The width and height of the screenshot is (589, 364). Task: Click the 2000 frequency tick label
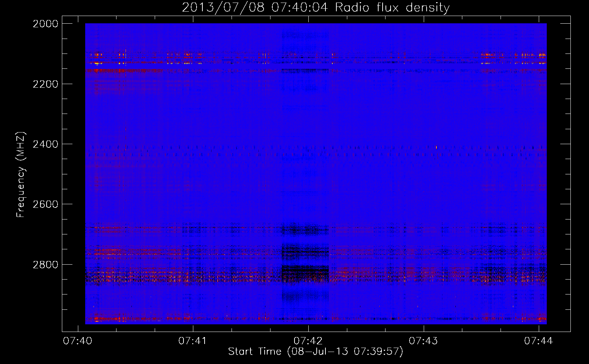46,24
